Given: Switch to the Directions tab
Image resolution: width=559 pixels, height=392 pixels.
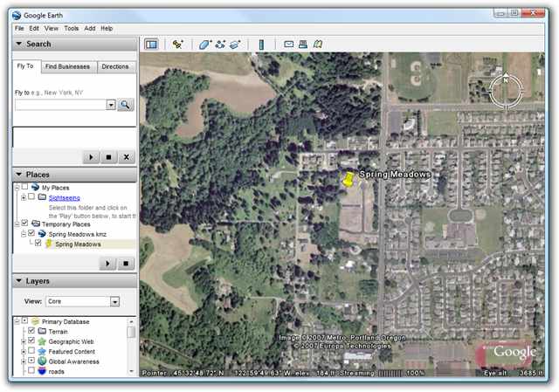Looking at the screenshot, I should pos(115,66).
